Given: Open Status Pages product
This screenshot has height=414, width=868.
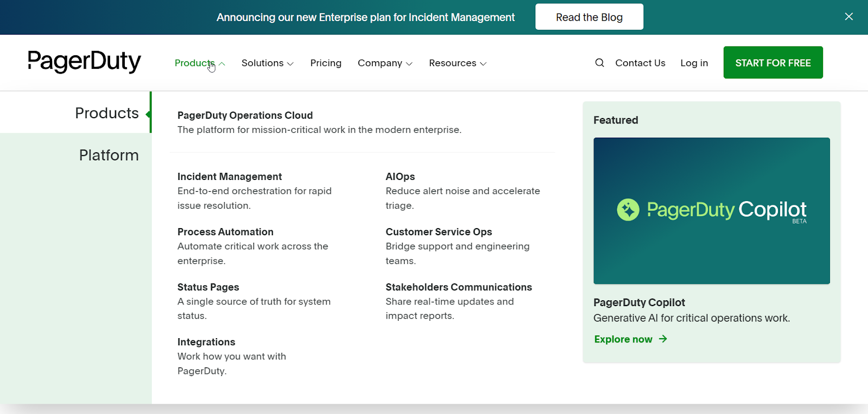Looking at the screenshot, I should click(208, 287).
